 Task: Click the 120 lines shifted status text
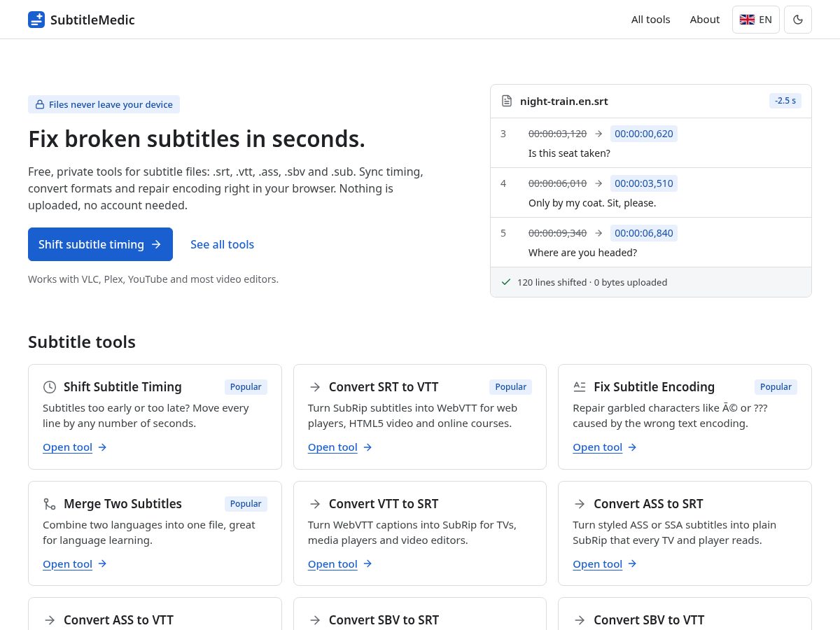[x=592, y=282]
